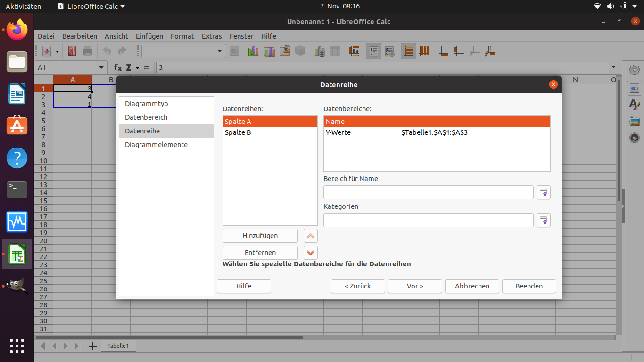
Task: Open the Extras menu
Action: [x=212, y=36]
